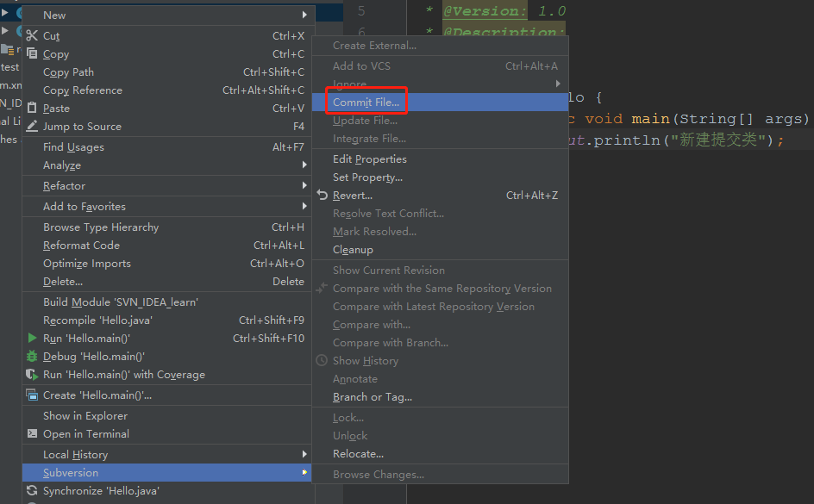Click 'main' in the editor method signature

[650, 119]
